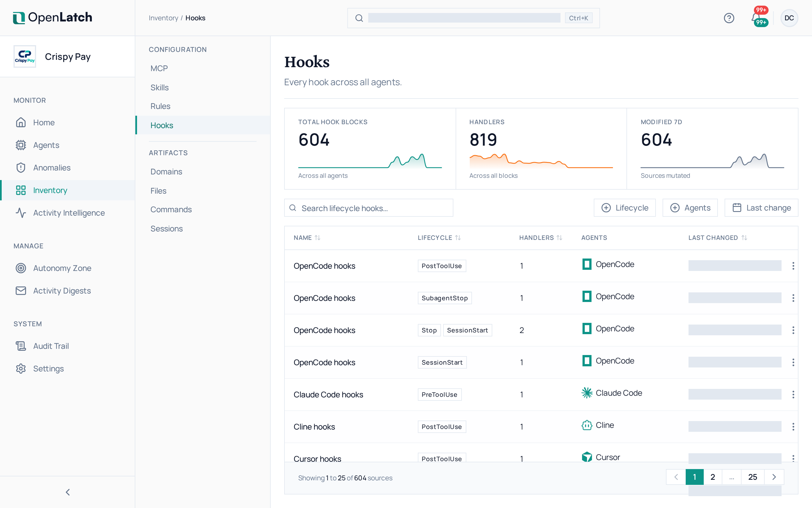Open Activity Digests
Viewport: 812px width, 508px height.
point(67,290)
